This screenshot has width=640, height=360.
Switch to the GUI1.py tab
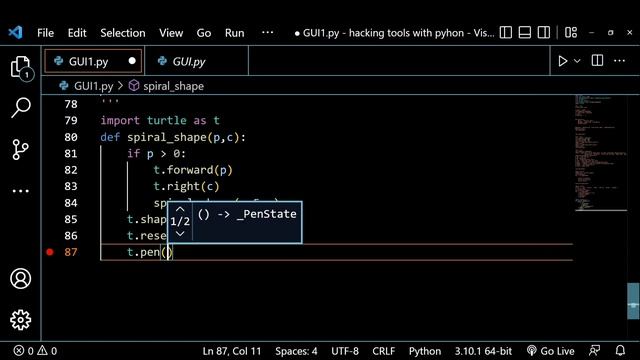[93, 61]
